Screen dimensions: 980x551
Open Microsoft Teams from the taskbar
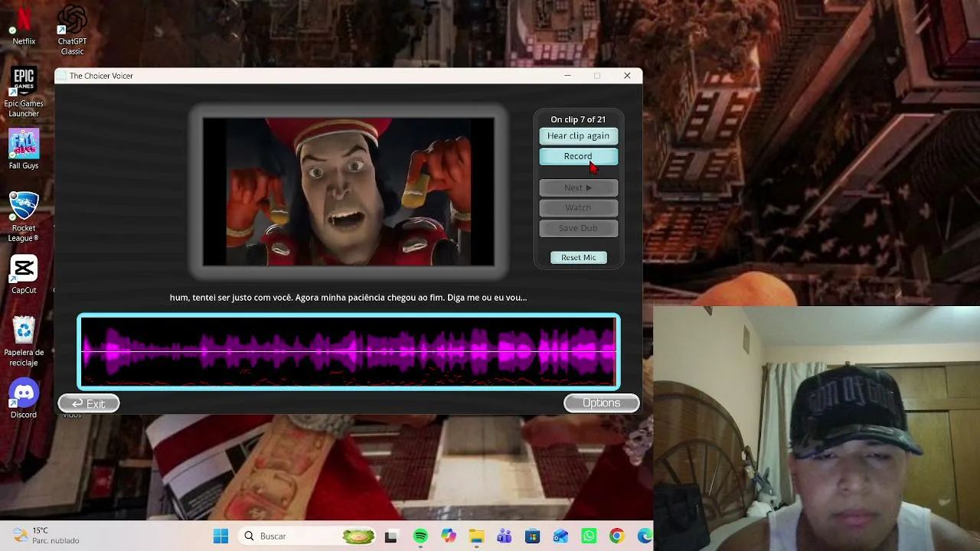(x=505, y=536)
